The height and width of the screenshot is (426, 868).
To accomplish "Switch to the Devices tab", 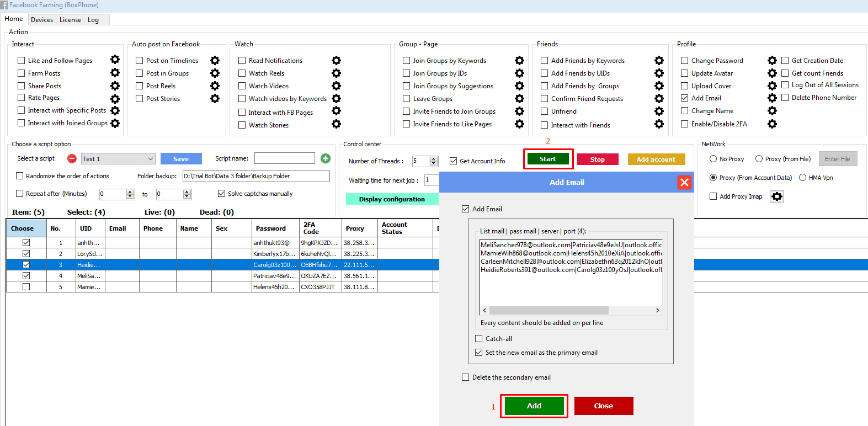I will [x=42, y=20].
